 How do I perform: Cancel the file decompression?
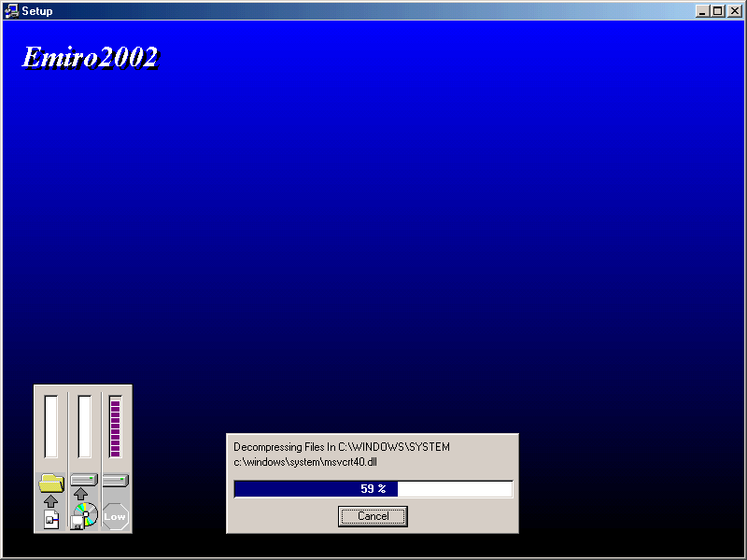(373, 516)
